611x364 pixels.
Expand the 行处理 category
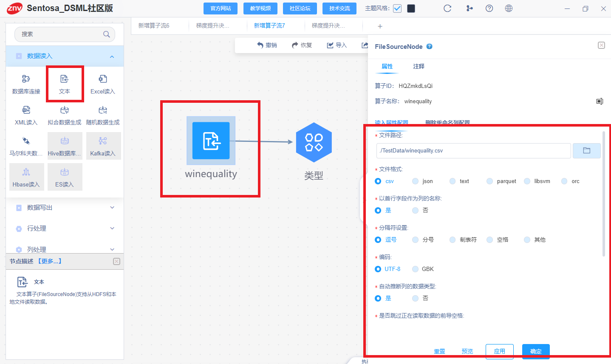65,229
